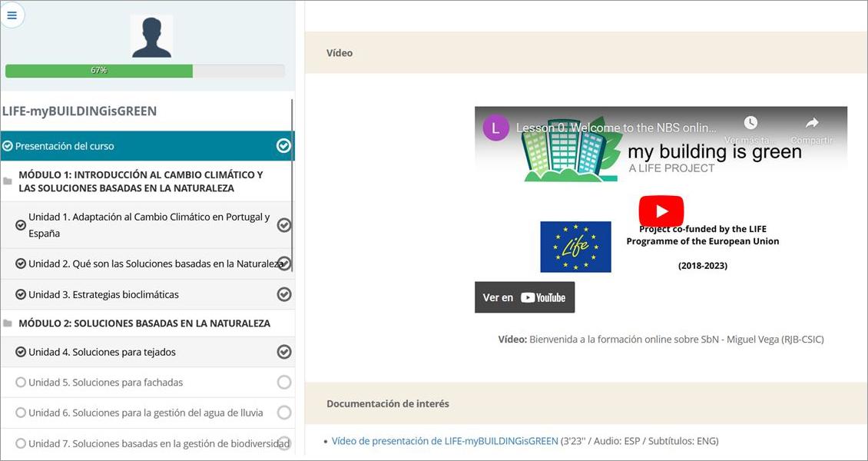Click the Ver en YouTube button
This screenshot has width=868, height=461.
[525, 297]
